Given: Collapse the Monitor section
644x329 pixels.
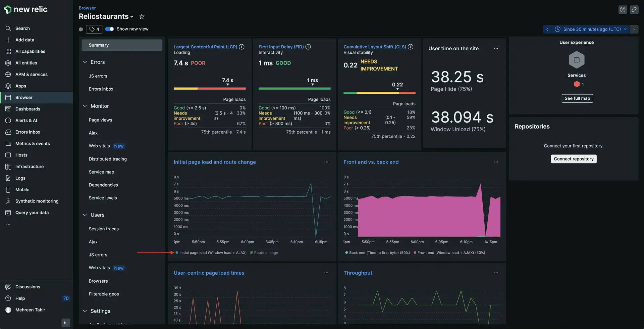Looking at the screenshot, I should click(x=85, y=106).
